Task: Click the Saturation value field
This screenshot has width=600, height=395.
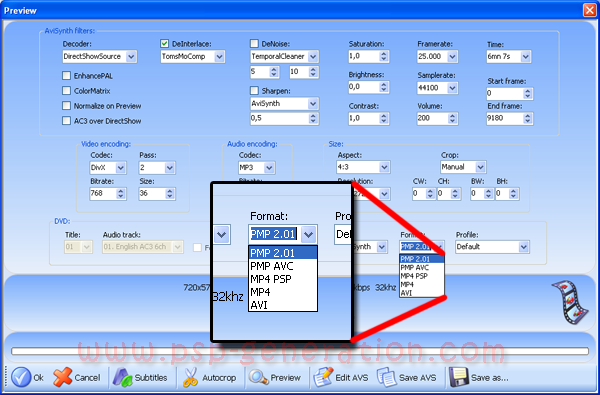Action: click(x=364, y=57)
